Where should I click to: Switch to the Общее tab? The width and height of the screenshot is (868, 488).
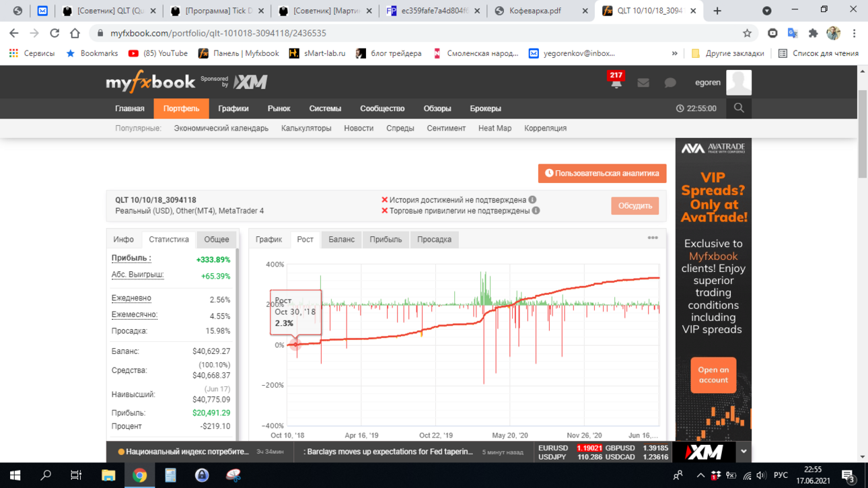(x=216, y=240)
